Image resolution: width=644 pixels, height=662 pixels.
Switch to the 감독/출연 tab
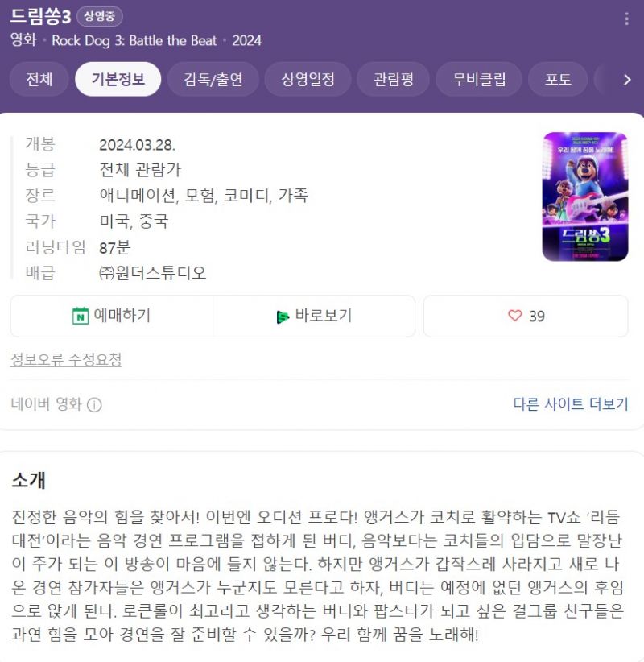(213, 79)
